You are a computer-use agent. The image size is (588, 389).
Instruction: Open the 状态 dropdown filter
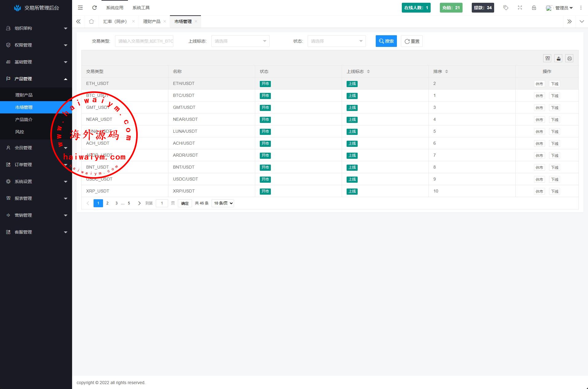coord(336,41)
